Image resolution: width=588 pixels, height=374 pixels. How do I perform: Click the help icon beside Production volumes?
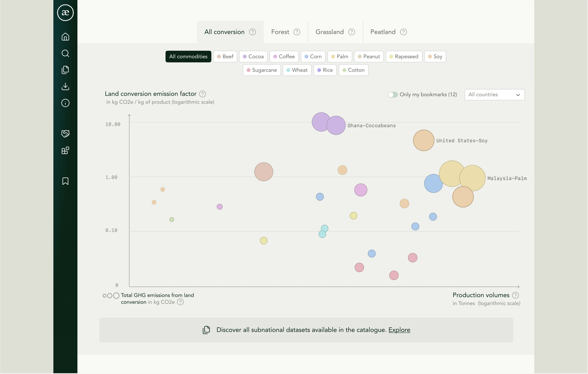[515, 295]
